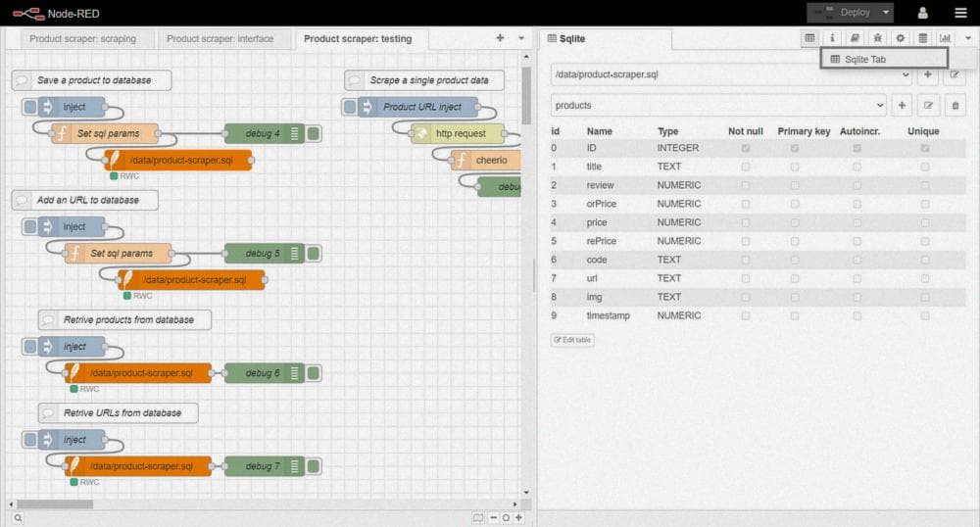The image size is (980, 527).
Task: Click the orPrice column name cell
Action: pyautogui.click(x=602, y=204)
